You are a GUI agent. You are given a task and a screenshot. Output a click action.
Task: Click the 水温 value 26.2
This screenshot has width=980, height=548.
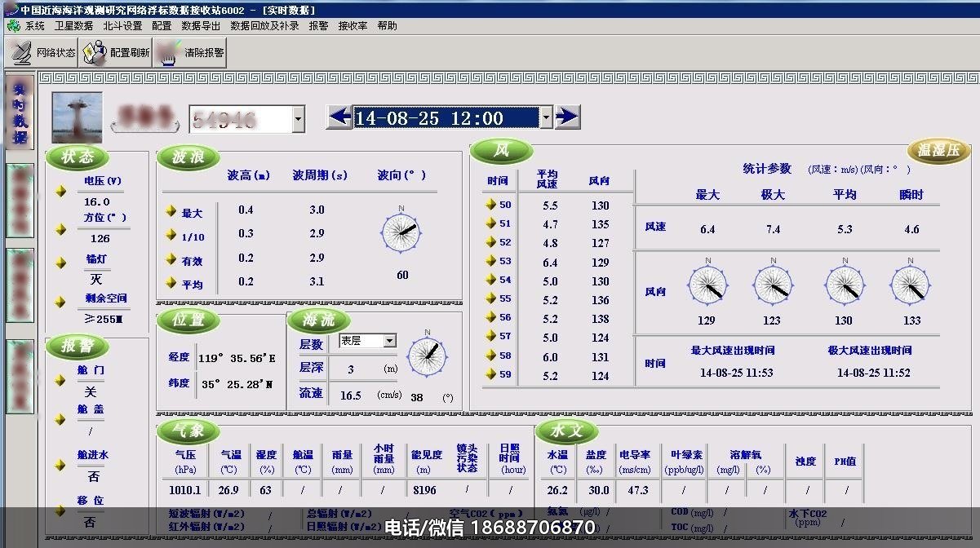(557, 490)
